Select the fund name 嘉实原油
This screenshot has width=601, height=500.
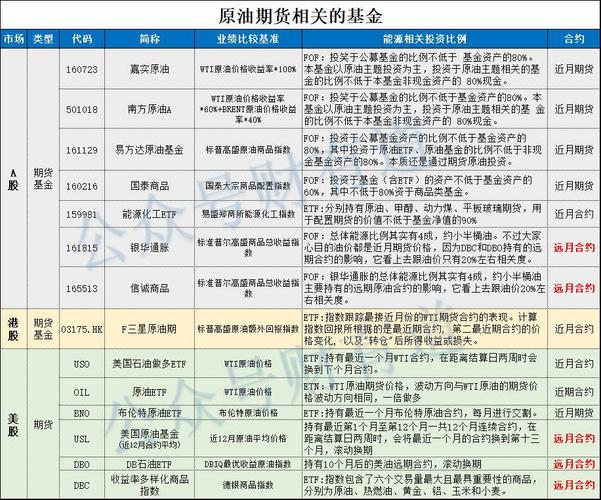click(149, 69)
